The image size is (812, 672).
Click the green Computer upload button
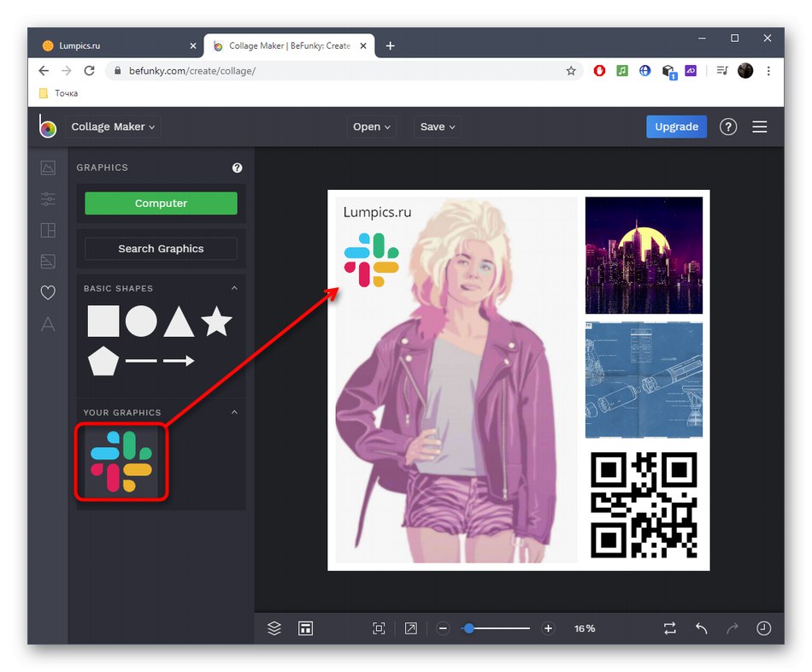tap(161, 203)
